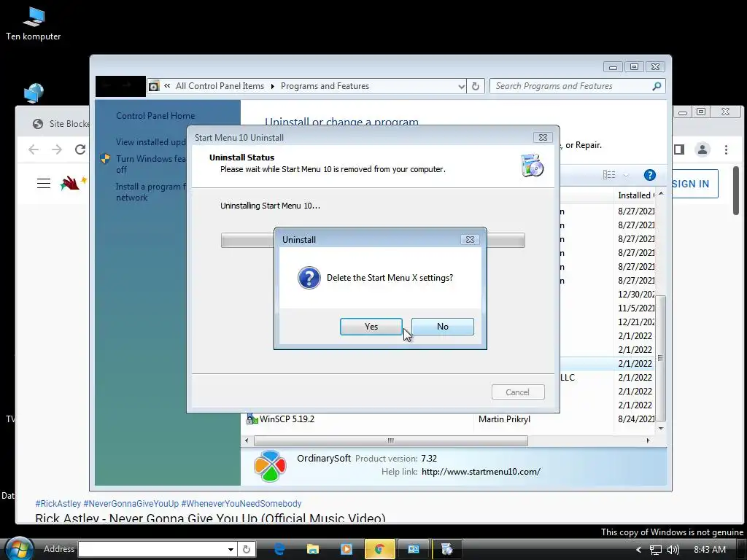The image size is (747, 560).
Task: Click the #RickAstley hashtag link
Action: pos(58,503)
